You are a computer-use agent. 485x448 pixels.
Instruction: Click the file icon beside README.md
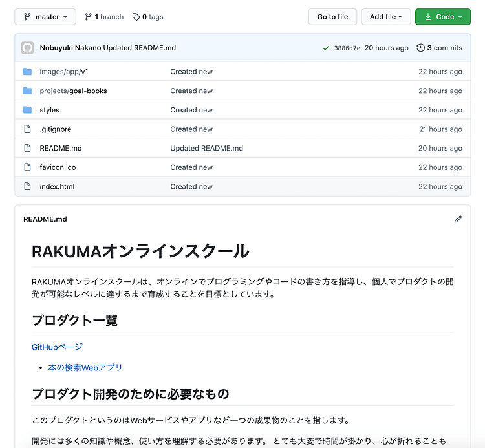pyautogui.click(x=28, y=148)
